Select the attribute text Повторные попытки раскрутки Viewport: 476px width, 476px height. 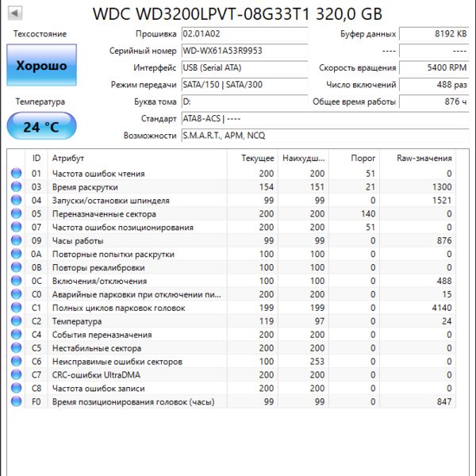[113, 254]
